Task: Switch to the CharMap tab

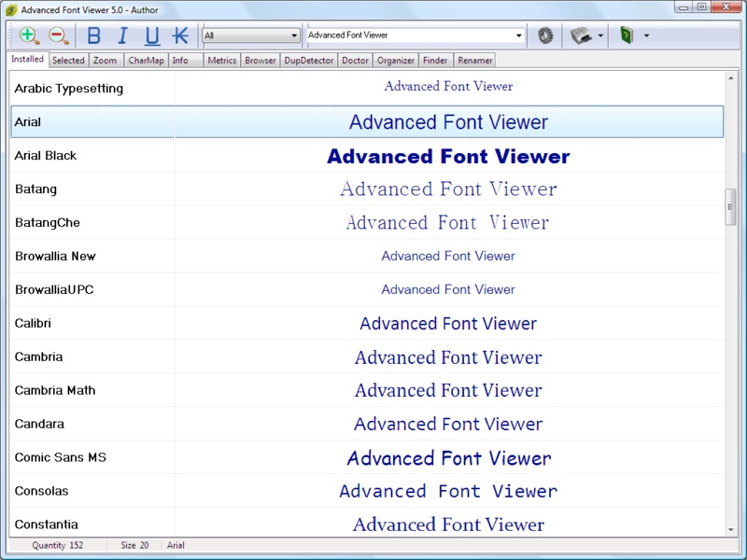Action: click(x=146, y=60)
